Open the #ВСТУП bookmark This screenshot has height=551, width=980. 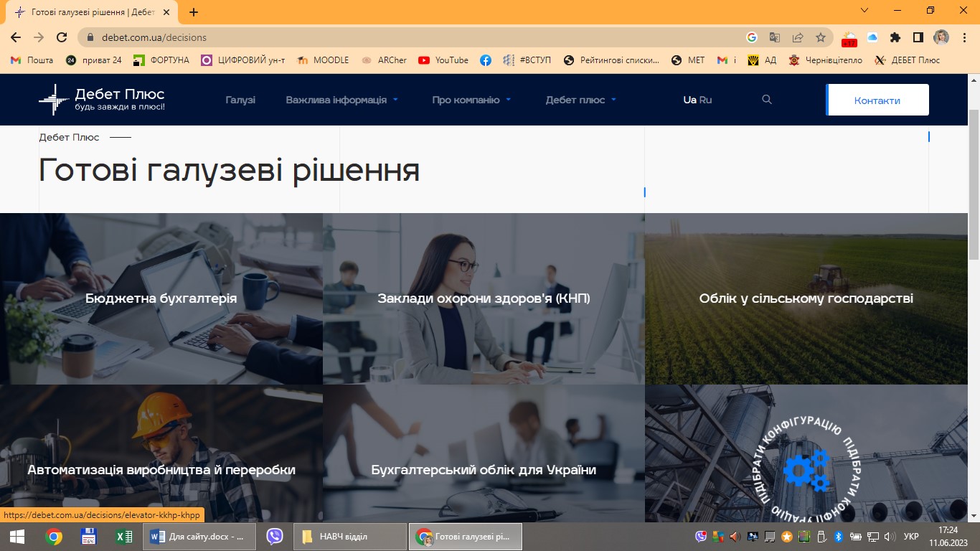click(527, 60)
